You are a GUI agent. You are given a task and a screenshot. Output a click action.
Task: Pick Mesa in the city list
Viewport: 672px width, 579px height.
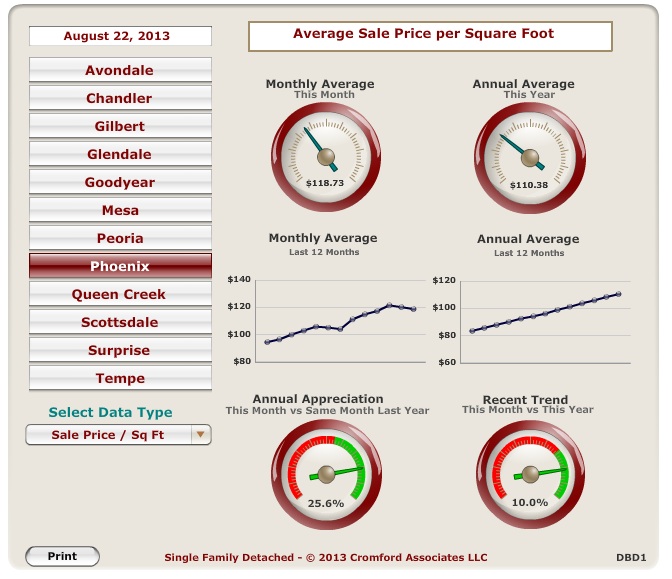coord(120,210)
